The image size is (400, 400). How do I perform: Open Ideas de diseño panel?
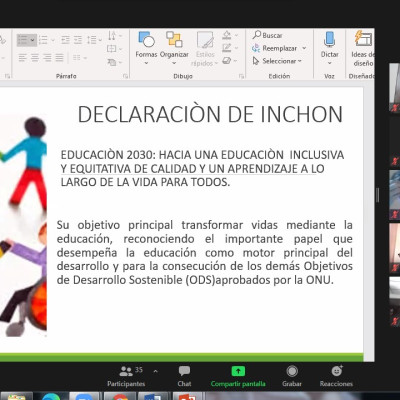click(x=363, y=48)
